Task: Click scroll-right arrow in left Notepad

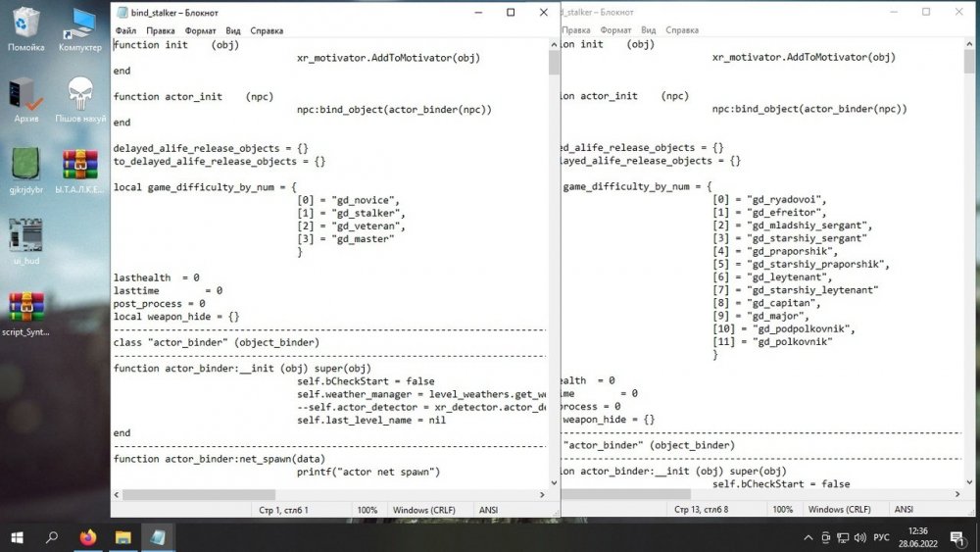Action: coord(543,494)
